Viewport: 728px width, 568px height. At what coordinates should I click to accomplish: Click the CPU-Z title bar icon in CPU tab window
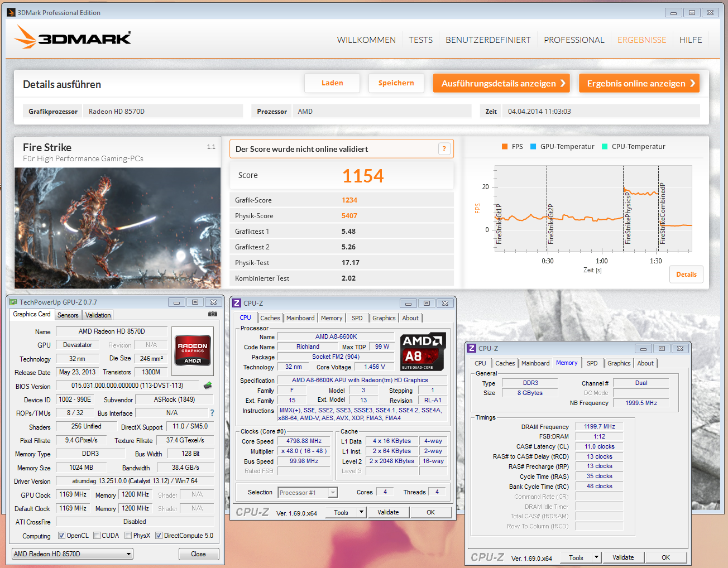tap(237, 303)
